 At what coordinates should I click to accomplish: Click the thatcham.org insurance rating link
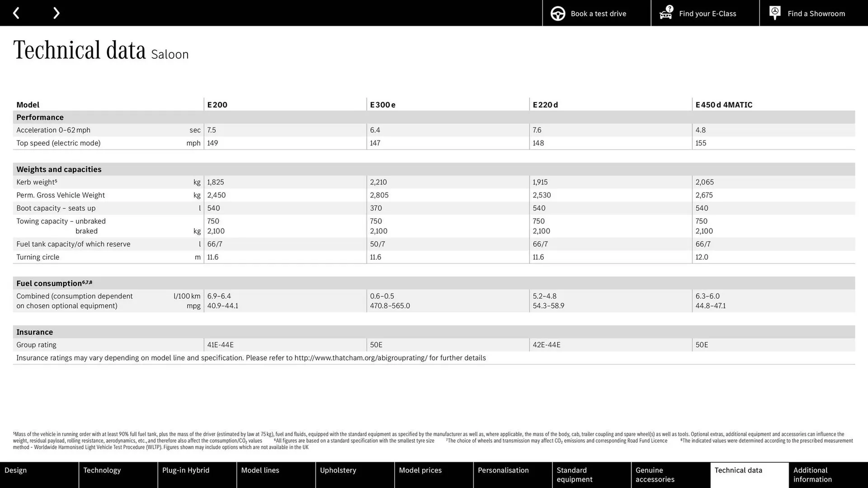(361, 357)
